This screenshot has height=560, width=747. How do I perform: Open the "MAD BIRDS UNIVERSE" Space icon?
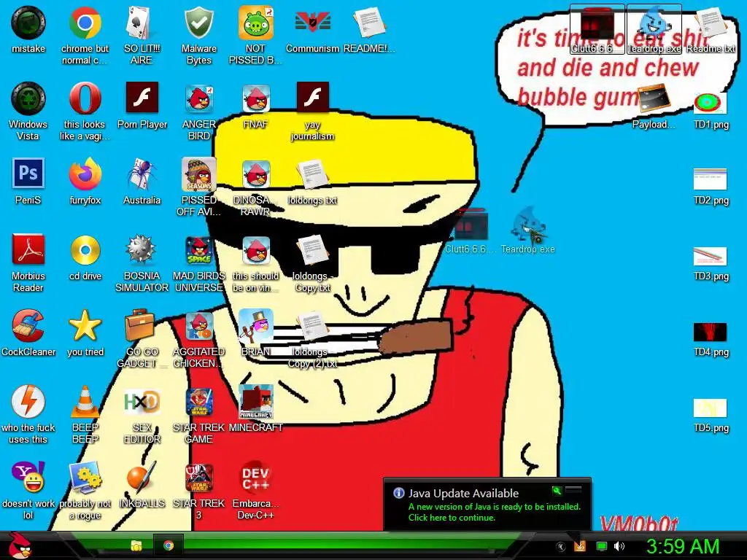coord(198,262)
